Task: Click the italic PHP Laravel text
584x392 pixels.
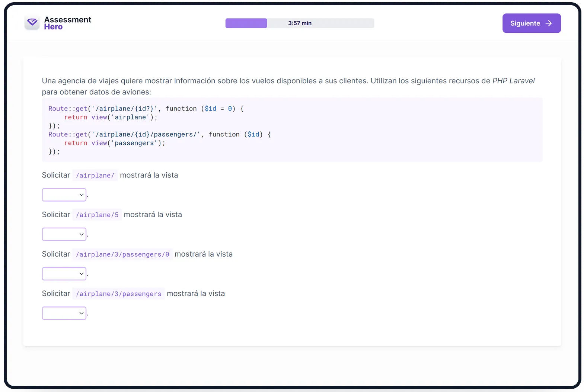Action: [x=513, y=81]
